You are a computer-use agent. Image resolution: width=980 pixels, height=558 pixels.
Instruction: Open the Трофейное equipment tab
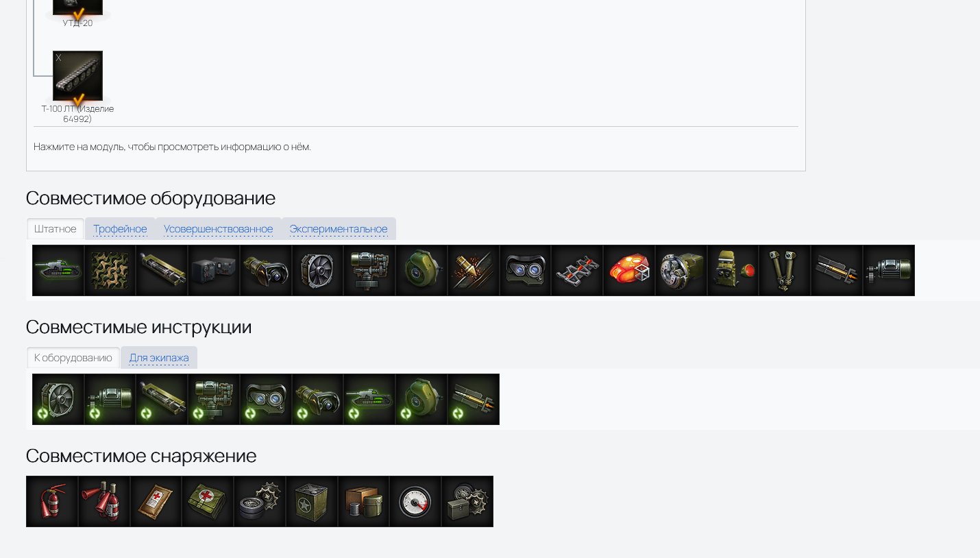[x=120, y=229]
